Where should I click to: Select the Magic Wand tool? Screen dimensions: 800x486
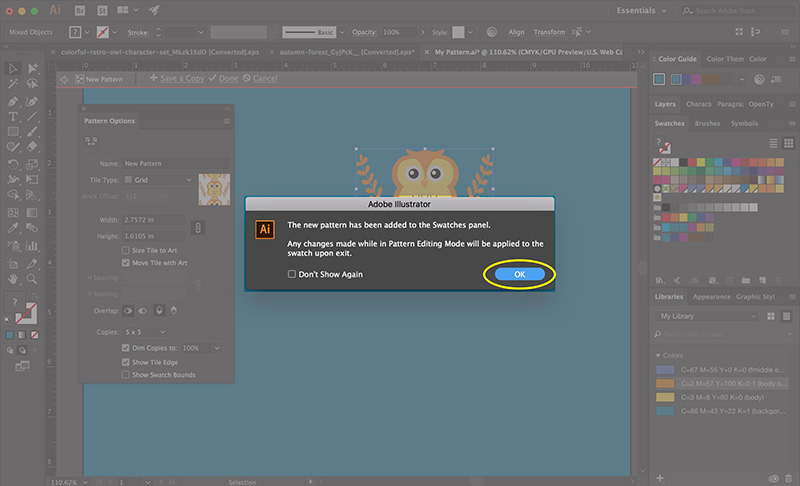click(13, 83)
